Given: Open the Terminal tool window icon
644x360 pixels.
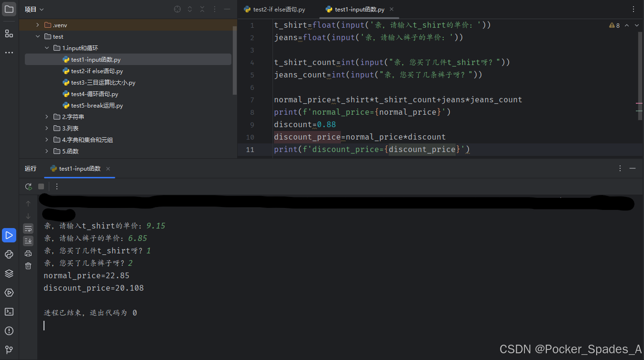Looking at the screenshot, I should coord(9,312).
